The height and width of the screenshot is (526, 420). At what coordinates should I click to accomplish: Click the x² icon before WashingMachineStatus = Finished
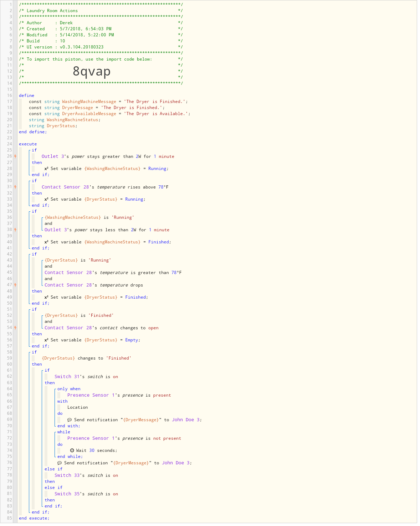(x=46, y=242)
